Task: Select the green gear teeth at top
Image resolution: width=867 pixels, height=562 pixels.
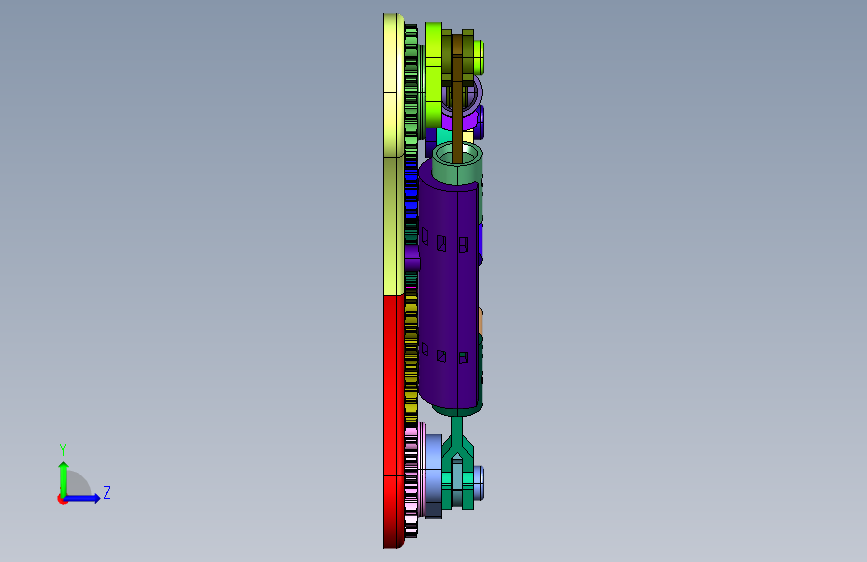Action: (411, 91)
